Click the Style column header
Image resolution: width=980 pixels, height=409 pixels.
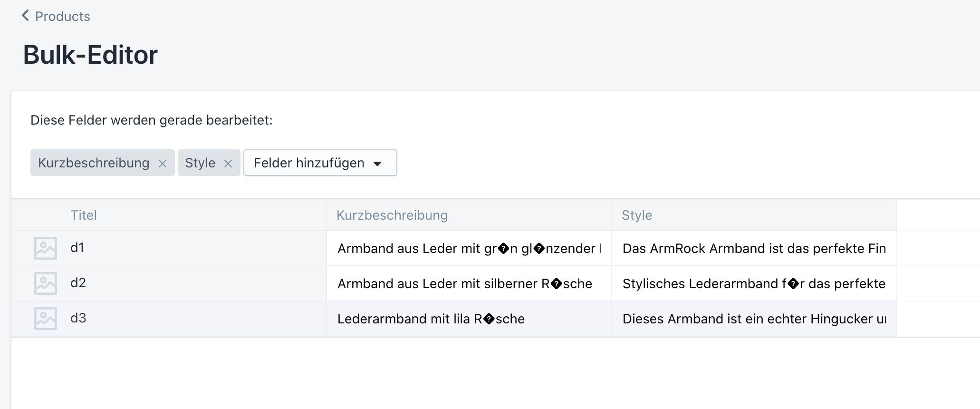click(637, 215)
